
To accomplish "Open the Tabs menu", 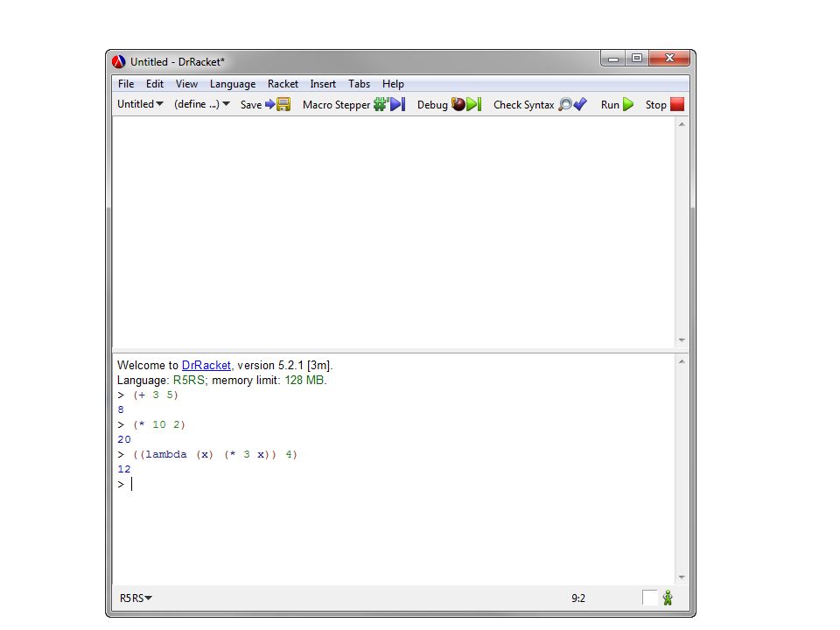I will coord(359,84).
